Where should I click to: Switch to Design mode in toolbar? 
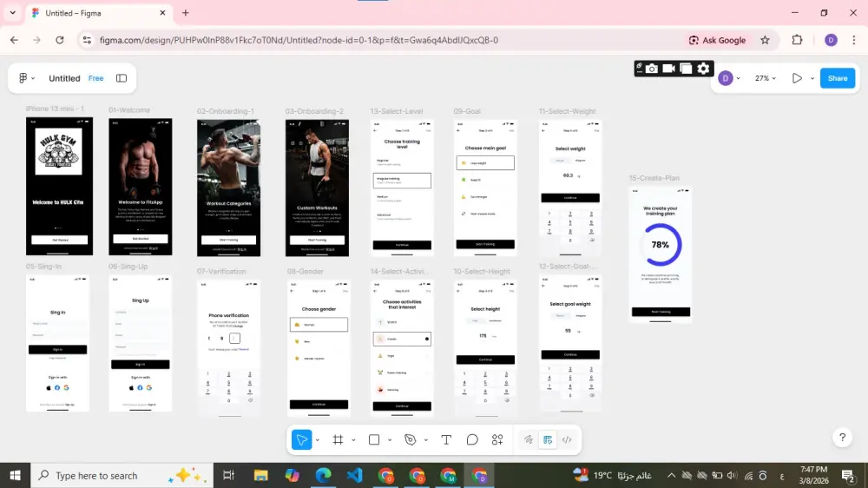(548, 440)
